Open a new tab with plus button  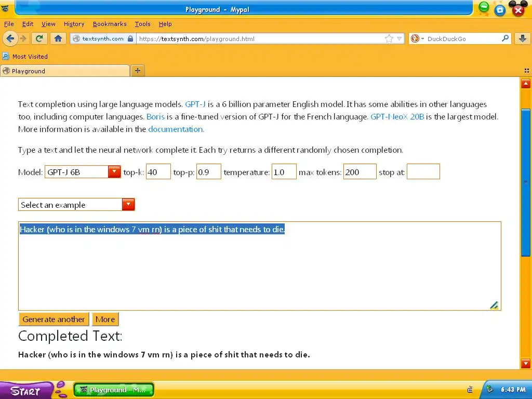137,71
